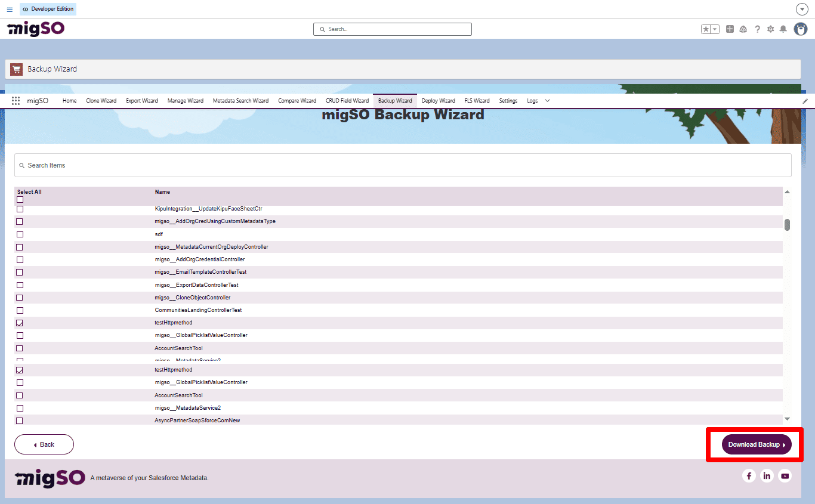Focus the Search Items field
Screen dimensions: 815x504
pyautogui.click(x=403, y=165)
